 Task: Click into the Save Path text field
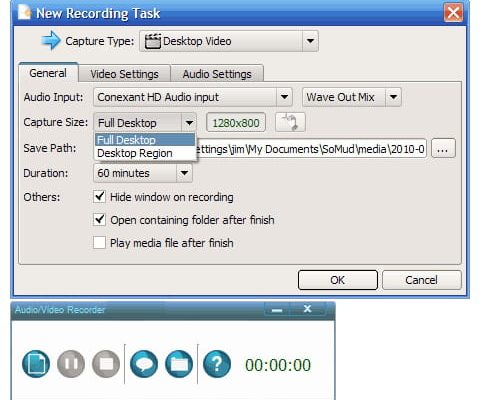(x=311, y=149)
